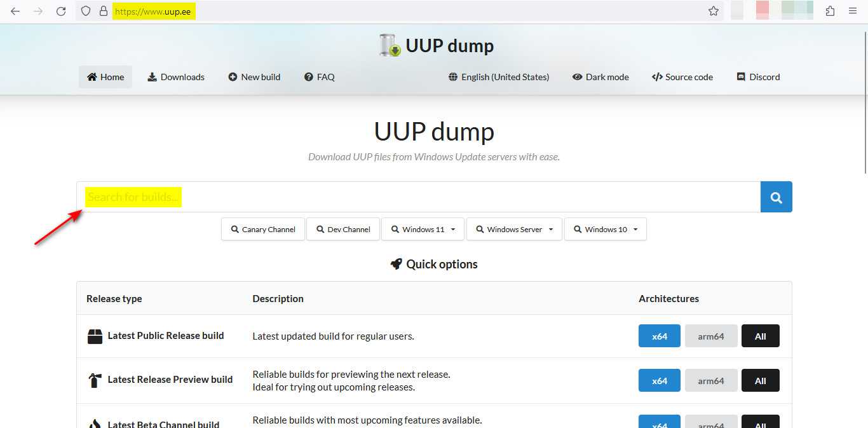868x428 pixels.
Task: Bookmark this page with the star icon
Action: [714, 11]
